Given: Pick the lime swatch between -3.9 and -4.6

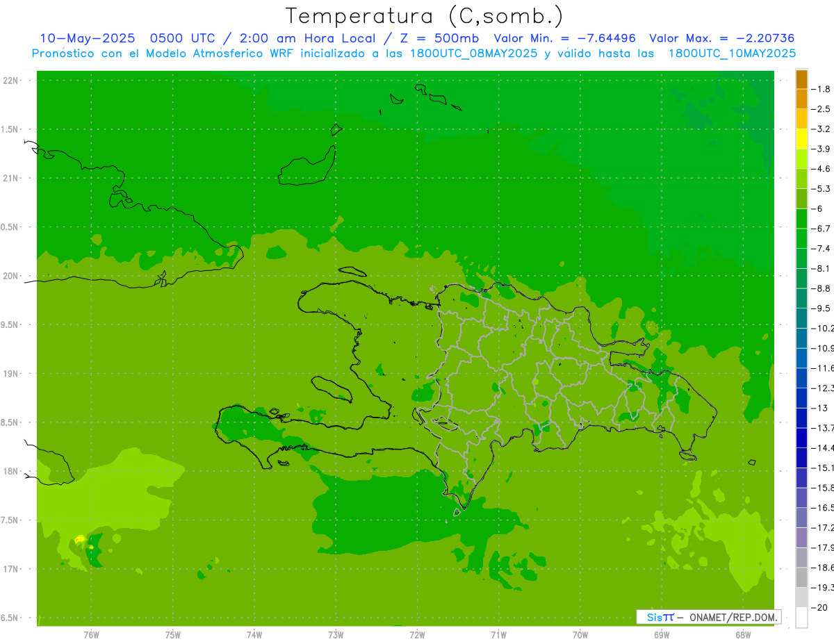Looking at the screenshot, I should pos(801,159).
